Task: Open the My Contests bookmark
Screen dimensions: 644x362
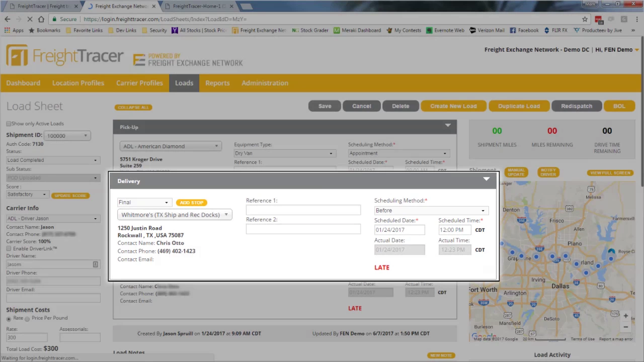Action: click(404, 30)
